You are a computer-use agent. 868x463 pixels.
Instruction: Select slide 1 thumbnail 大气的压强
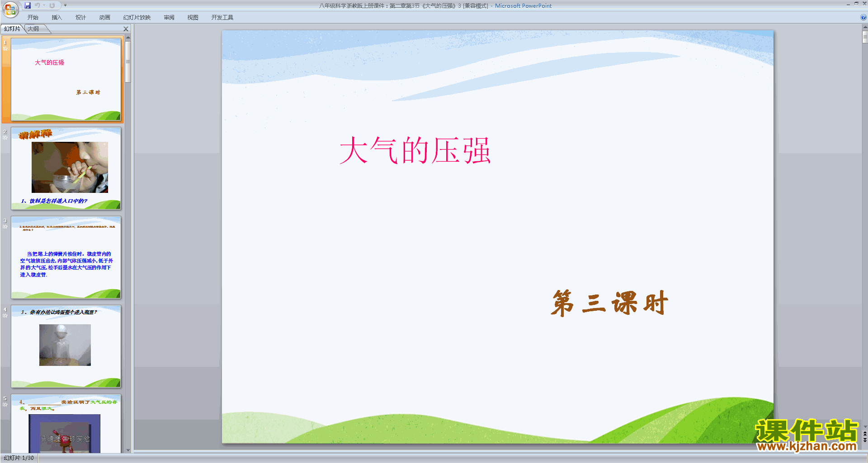(x=66, y=80)
